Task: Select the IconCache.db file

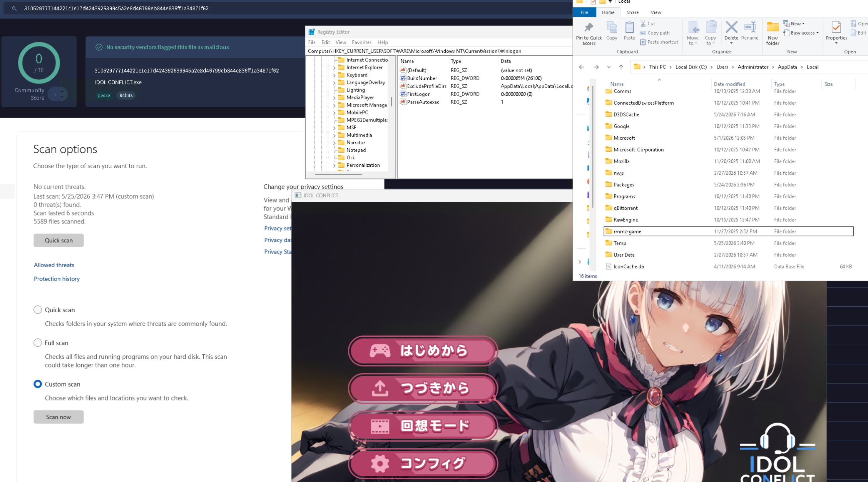Action: (729, 266)
